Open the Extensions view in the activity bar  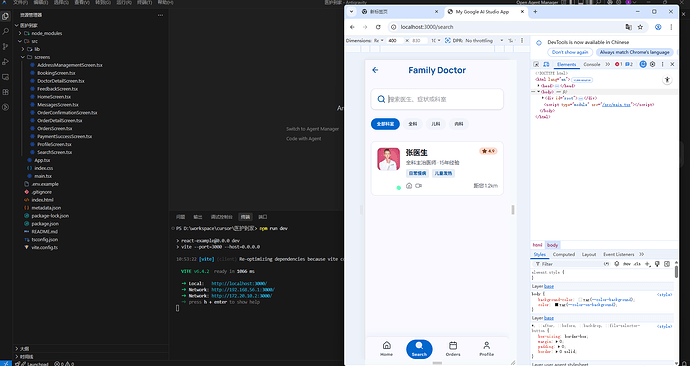pyautogui.click(x=5, y=92)
